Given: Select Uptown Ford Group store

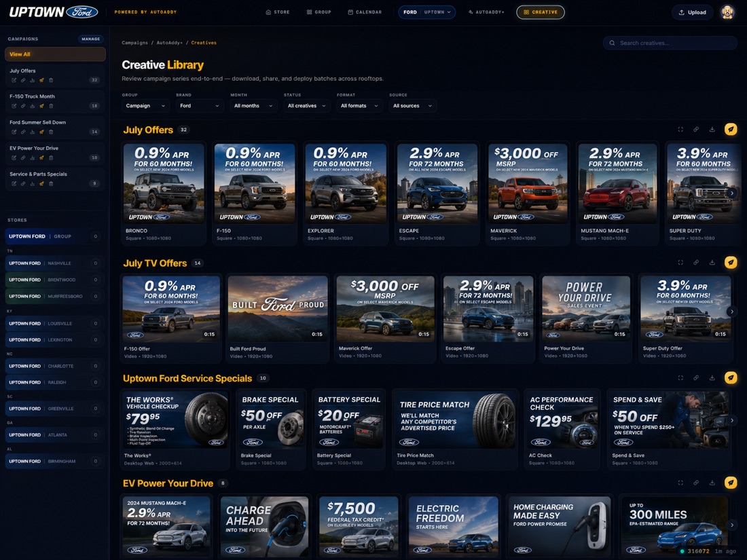Looking at the screenshot, I should coord(55,236).
